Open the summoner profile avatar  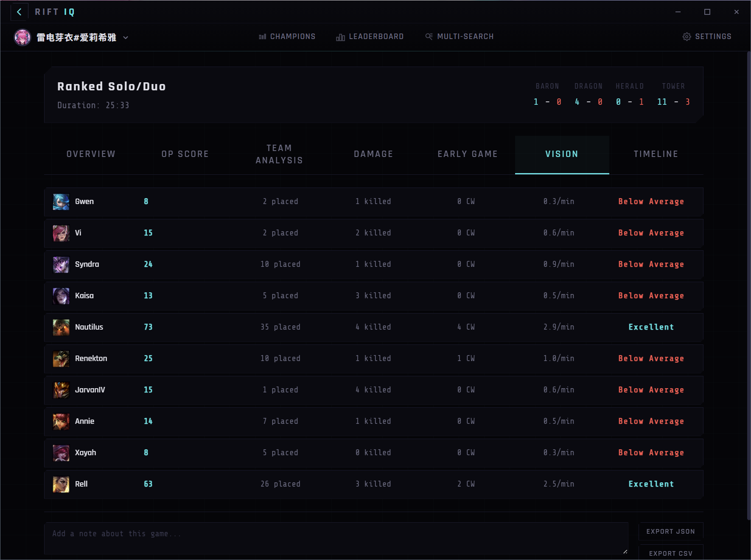click(x=22, y=37)
